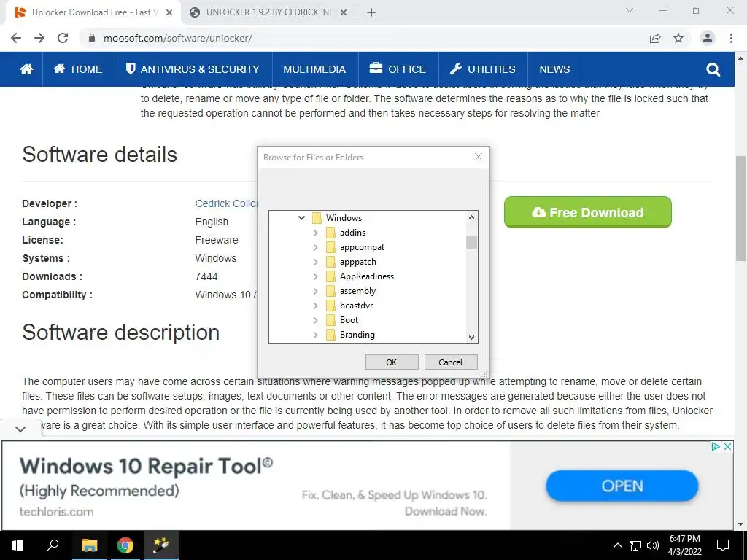Expand the appcompat folder node
Image resolution: width=747 pixels, height=560 pixels.
315,248
